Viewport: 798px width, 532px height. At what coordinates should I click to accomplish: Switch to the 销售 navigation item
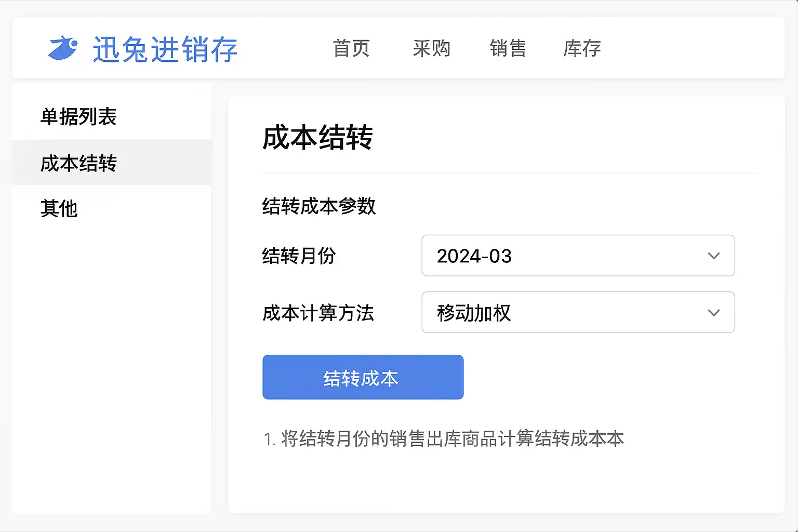[508, 48]
